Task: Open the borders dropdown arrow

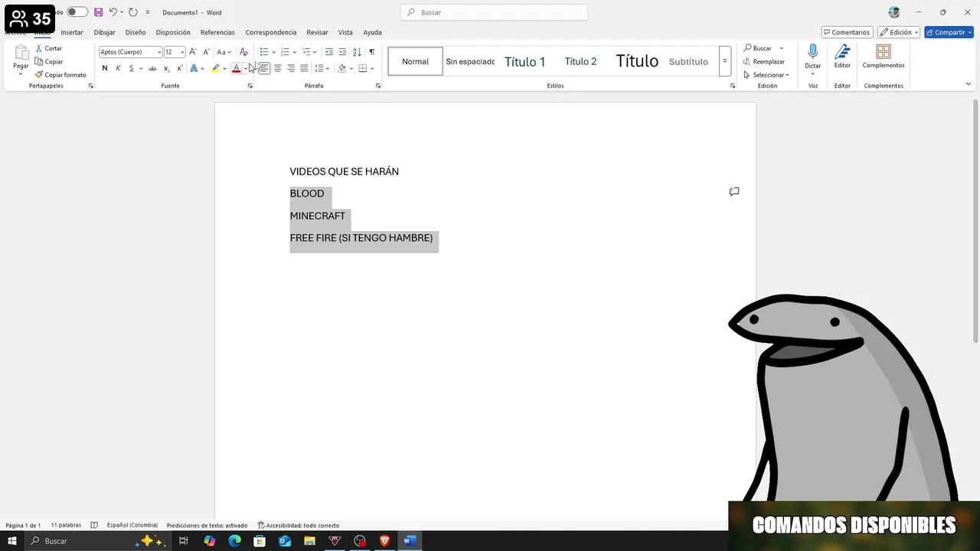Action: [x=372, y=68]
